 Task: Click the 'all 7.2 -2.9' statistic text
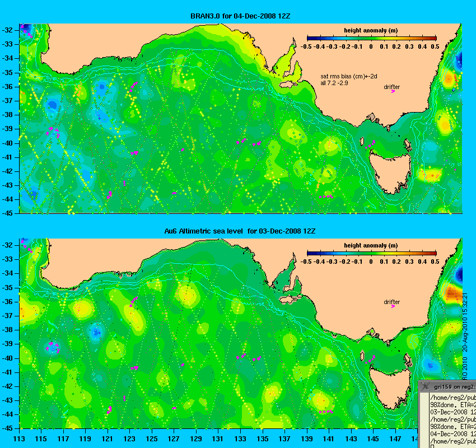tap(334, 83)
